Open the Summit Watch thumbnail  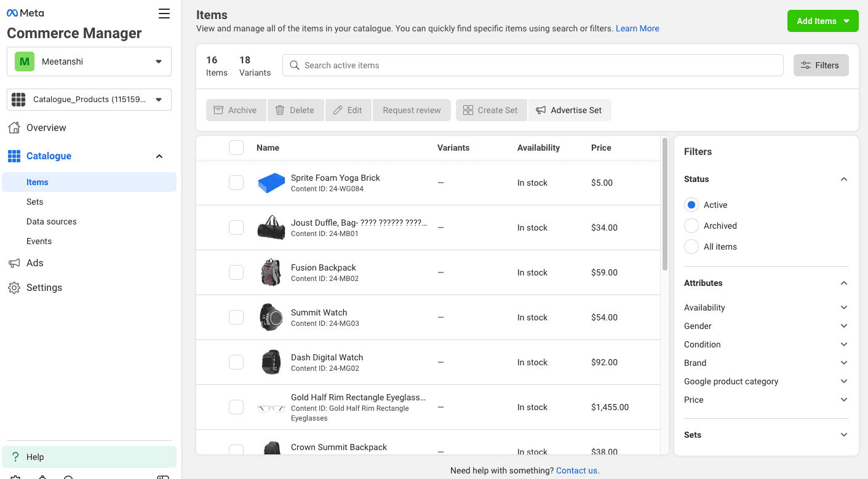click(x=271, y=317)
